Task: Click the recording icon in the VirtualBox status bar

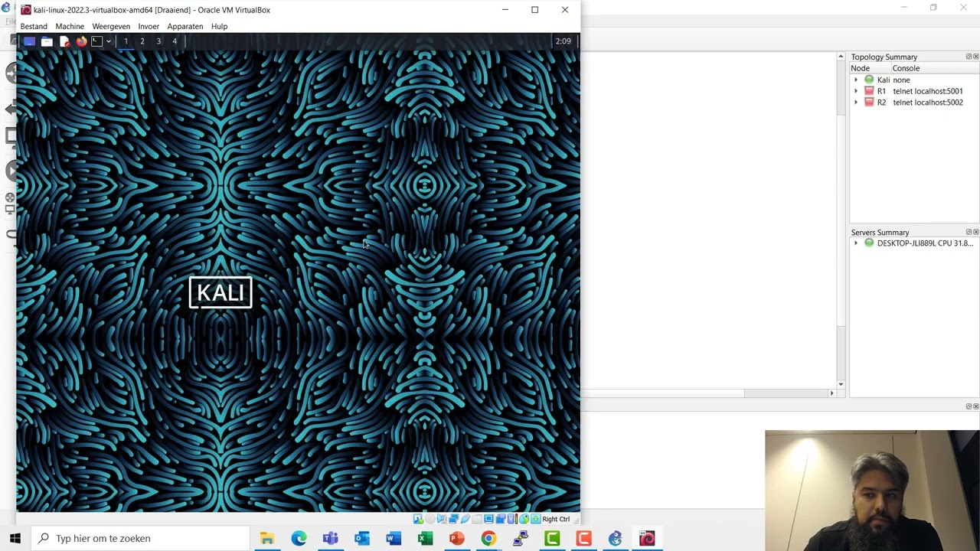Action: click(500, 519)
